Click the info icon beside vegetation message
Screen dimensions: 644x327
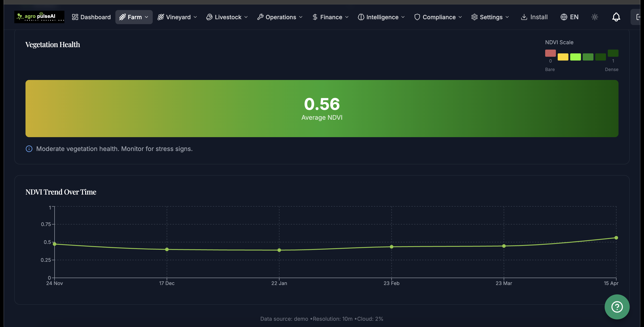click(x=29, y=149)
